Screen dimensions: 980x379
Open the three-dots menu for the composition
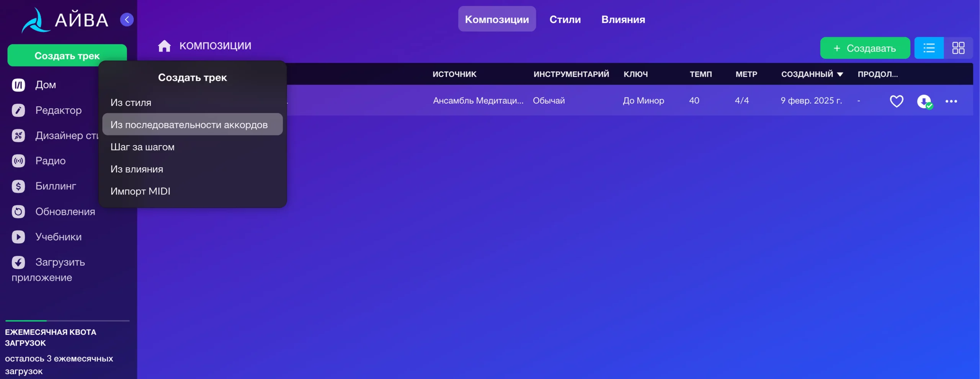tap(951, 101)
